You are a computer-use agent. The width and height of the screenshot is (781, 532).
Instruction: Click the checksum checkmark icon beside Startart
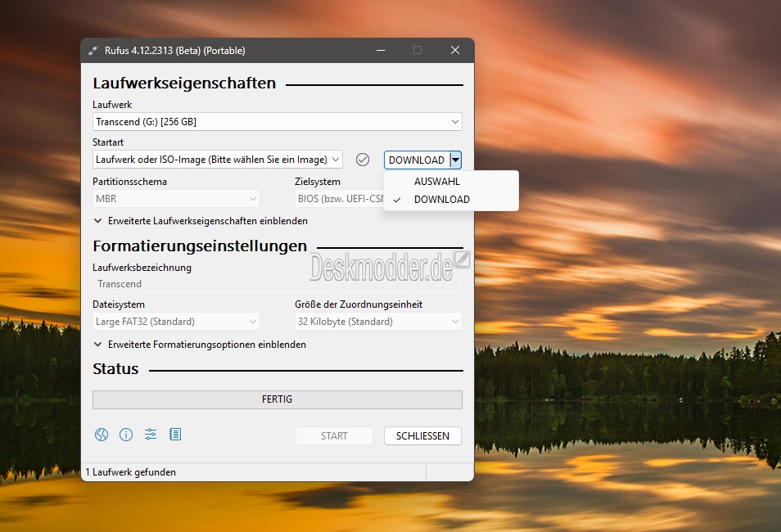[x=363, y=160]
